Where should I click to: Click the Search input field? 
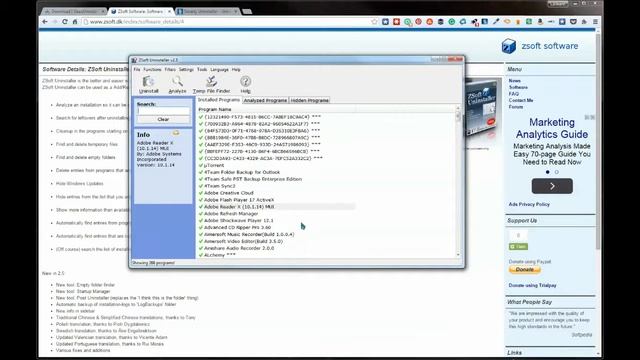163,111
